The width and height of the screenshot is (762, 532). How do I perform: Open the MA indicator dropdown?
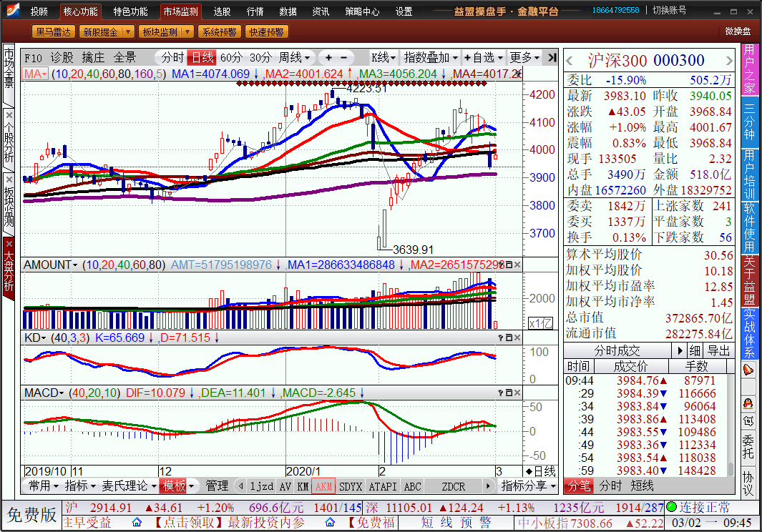tap(36, 74)
